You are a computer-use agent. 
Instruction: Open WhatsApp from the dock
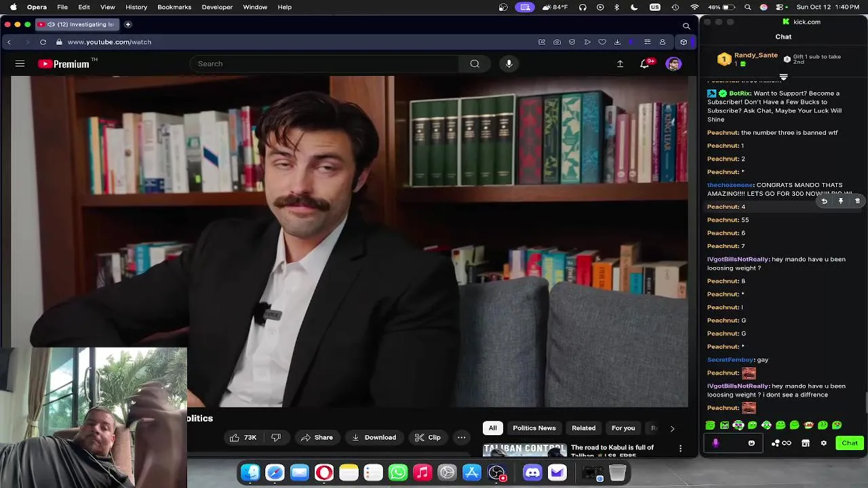[x=398, y=472]
